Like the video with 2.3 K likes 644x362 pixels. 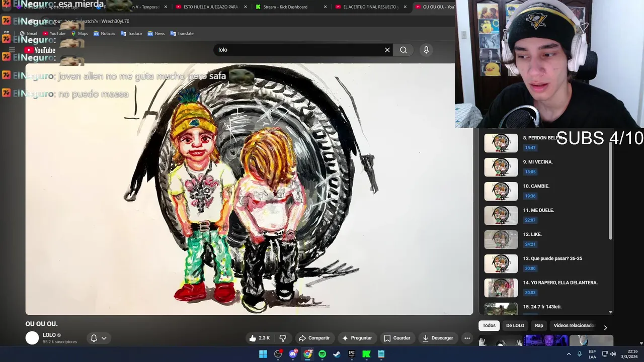click(x=260, y=338)
